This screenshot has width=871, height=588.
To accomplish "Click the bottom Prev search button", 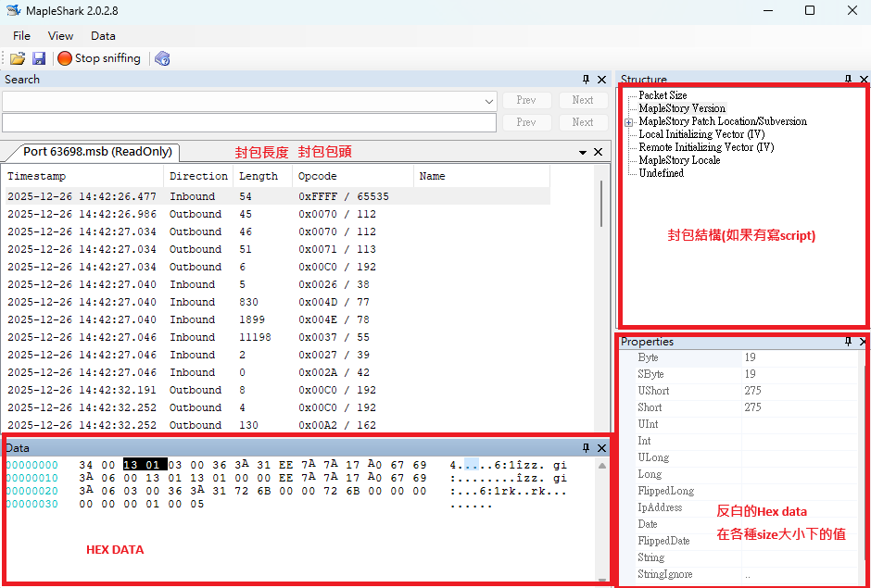I will [x=526, y=122].
